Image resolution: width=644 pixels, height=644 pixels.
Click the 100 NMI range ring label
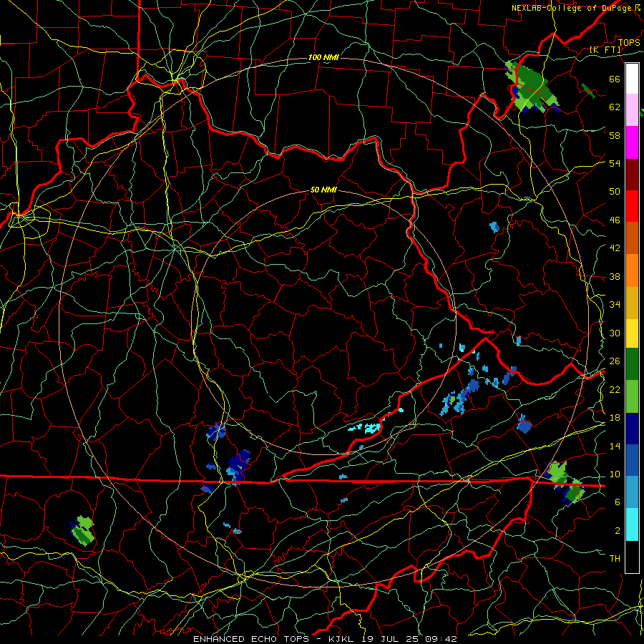coord(323,57)
